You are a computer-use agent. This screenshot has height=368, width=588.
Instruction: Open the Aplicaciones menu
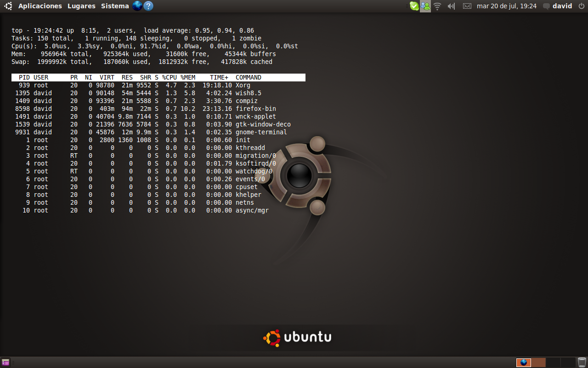(x=40, y=6)
